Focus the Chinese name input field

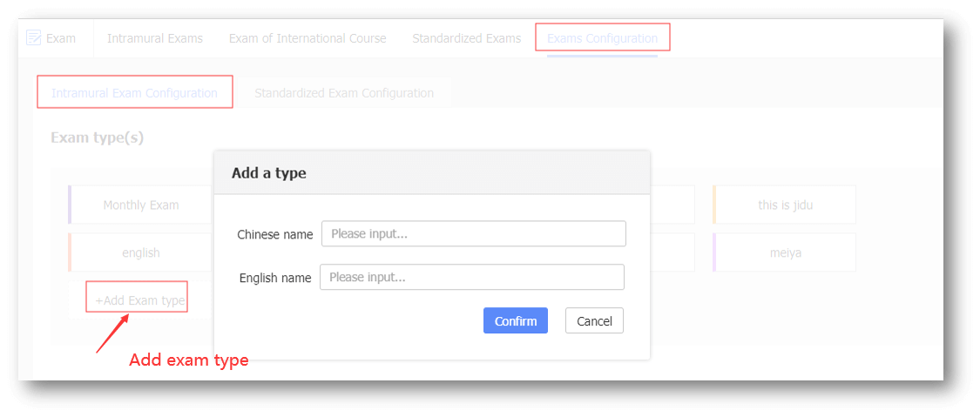point(474,234)
